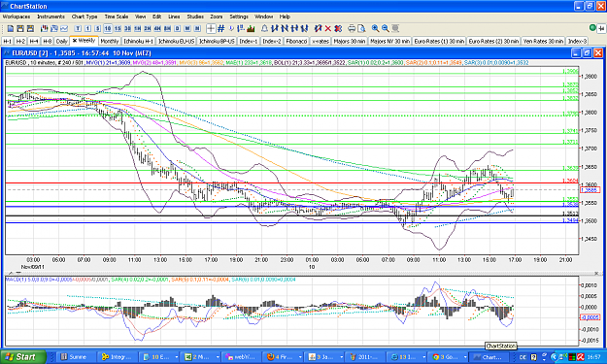Switch to the Fibonacci tab
The height and width of the screenshot is (364, 607).
point(296,41)
